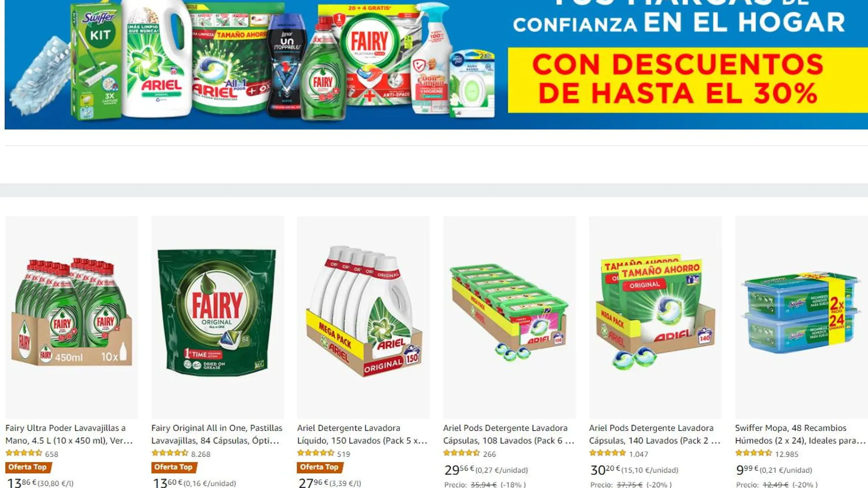
Task: Click the star rating with 12.985 reviews
Action: point(753,453)
